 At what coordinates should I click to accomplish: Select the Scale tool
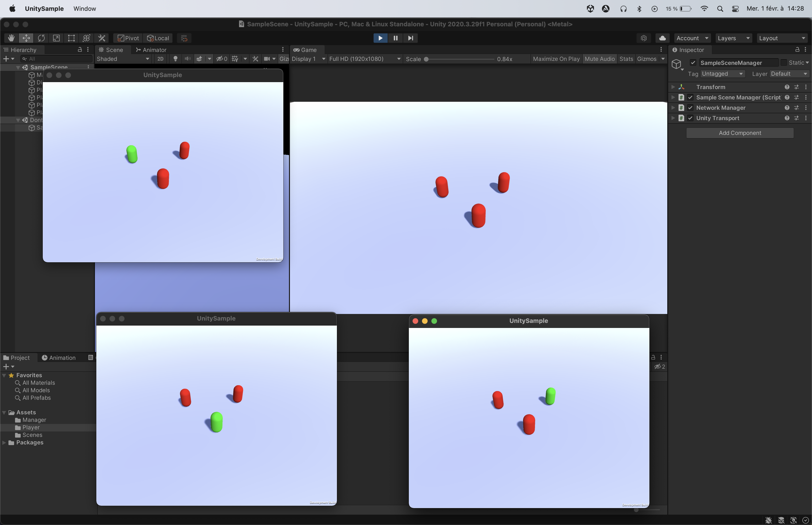(56, 38)
